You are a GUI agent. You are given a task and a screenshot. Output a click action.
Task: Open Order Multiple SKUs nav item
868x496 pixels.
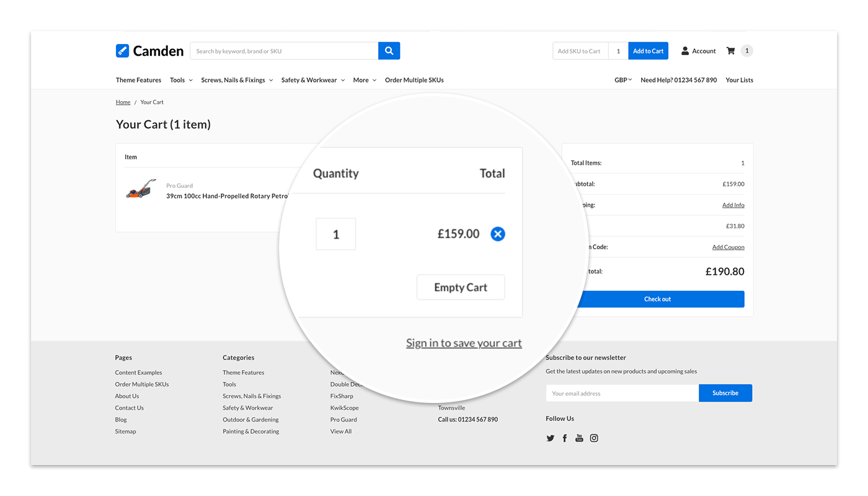pyautogui.click(x=414, y=80)
